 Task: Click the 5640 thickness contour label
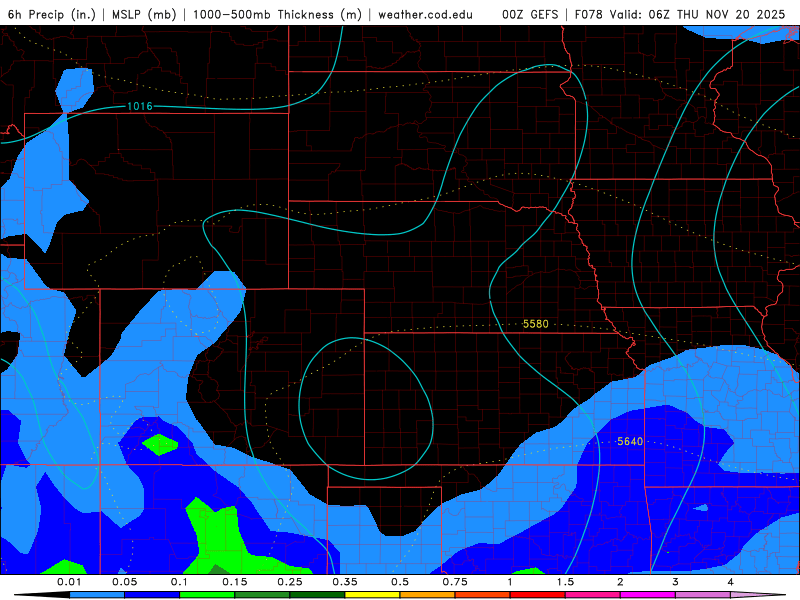630,441
